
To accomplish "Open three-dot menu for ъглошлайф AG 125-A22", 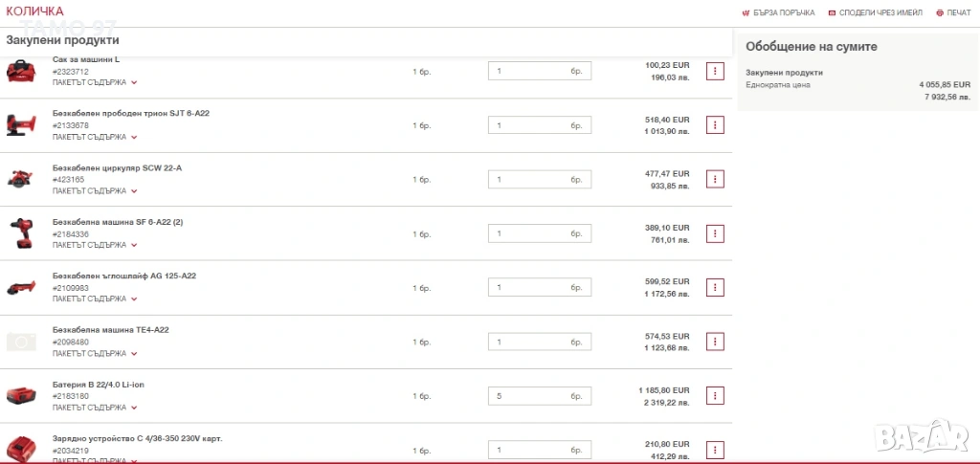I will pos(715,287).
